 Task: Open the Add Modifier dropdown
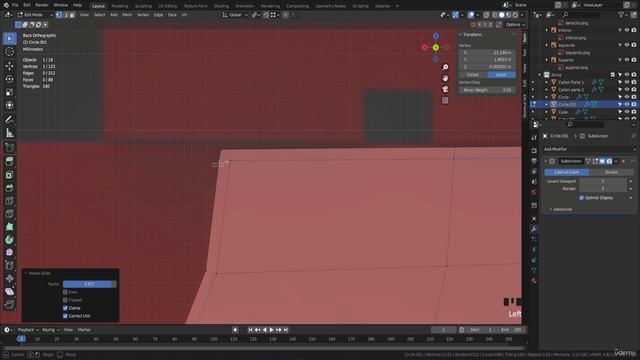[590, 149]
